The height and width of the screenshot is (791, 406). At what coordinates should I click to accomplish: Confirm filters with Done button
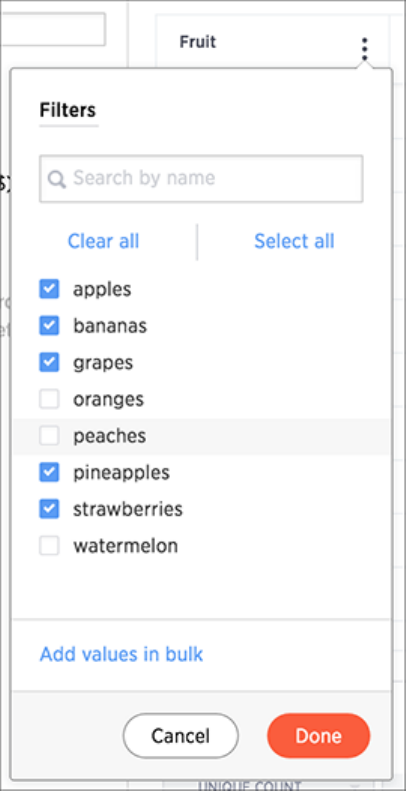(319, 736)
